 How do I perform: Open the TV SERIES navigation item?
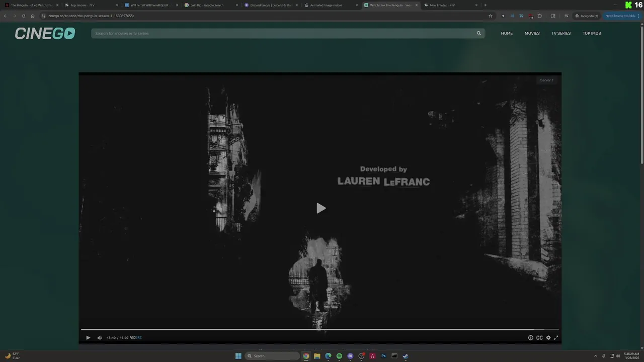tap(561, 33)
